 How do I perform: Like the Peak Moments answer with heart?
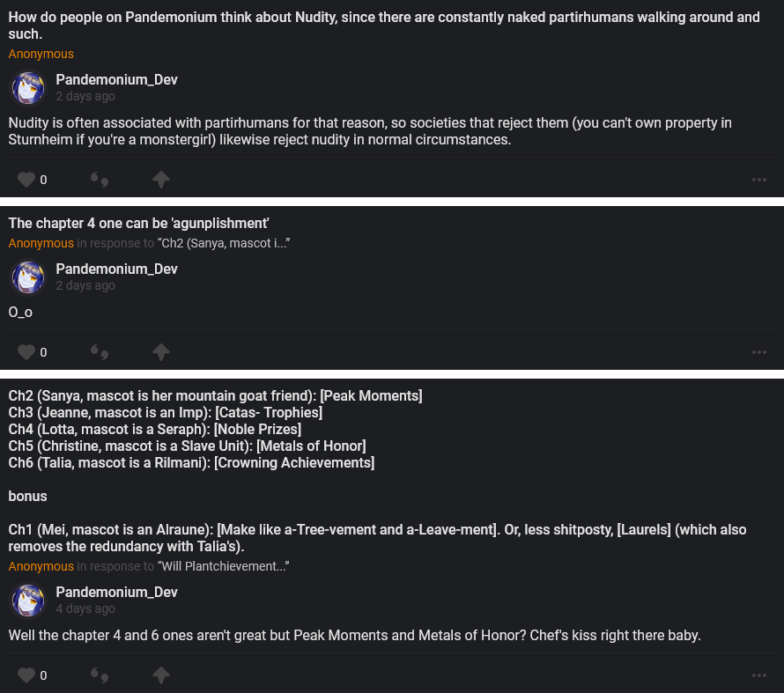click(26, 675)
